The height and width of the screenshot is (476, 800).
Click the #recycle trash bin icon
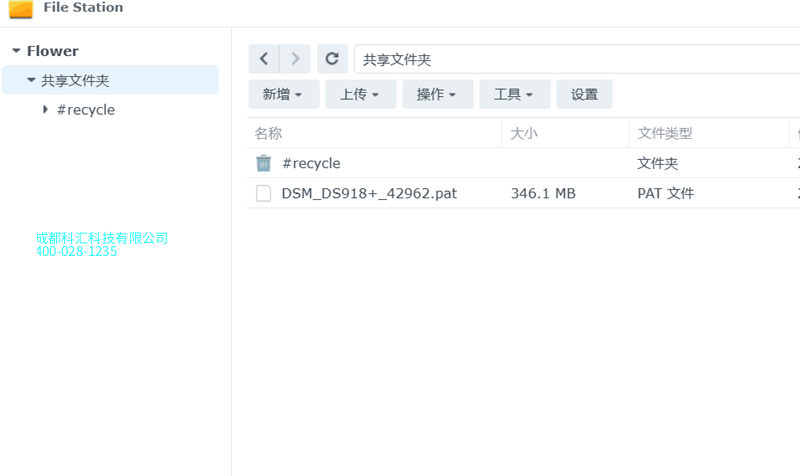[263, 163]
